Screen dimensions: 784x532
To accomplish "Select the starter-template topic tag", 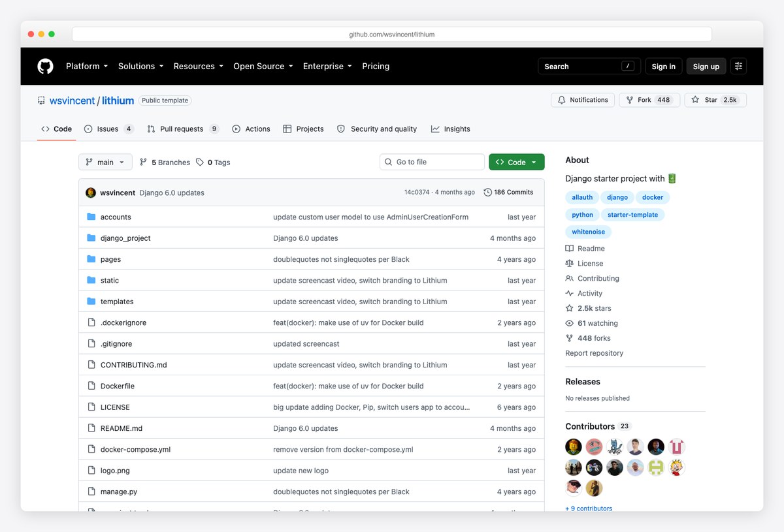I will (633, 215).
